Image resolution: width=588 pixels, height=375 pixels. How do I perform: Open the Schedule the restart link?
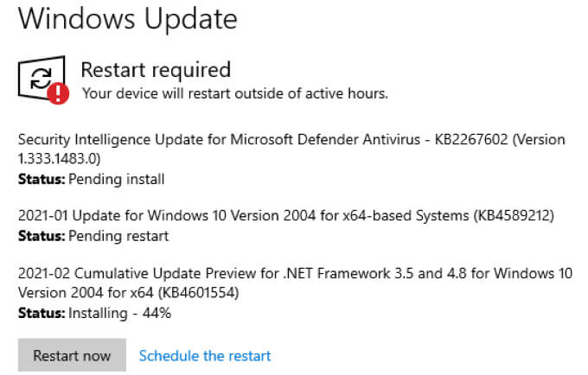205,355
